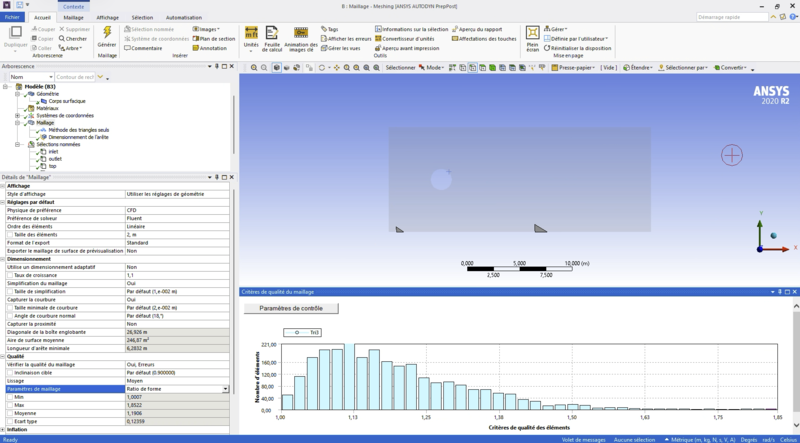
Task: Click Sélectionner in graphics toolbar
Action: [400, 67]
